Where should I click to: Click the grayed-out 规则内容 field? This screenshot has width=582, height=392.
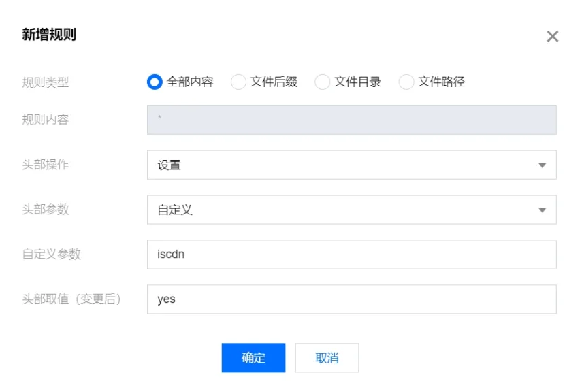click(351, 120)
